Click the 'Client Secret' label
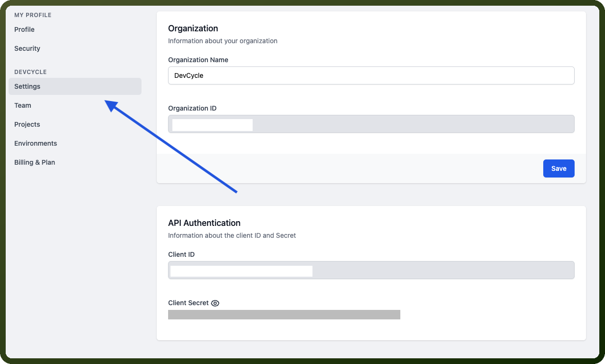 (189, 303)
